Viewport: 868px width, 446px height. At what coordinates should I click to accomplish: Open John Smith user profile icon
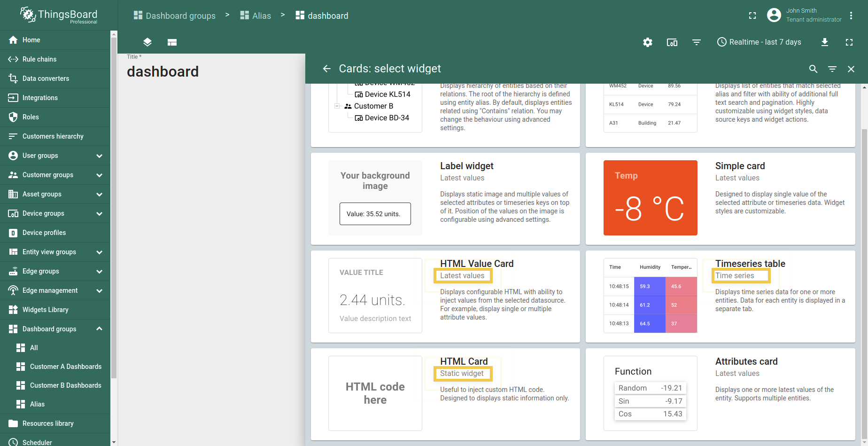[x=774, y=15]
